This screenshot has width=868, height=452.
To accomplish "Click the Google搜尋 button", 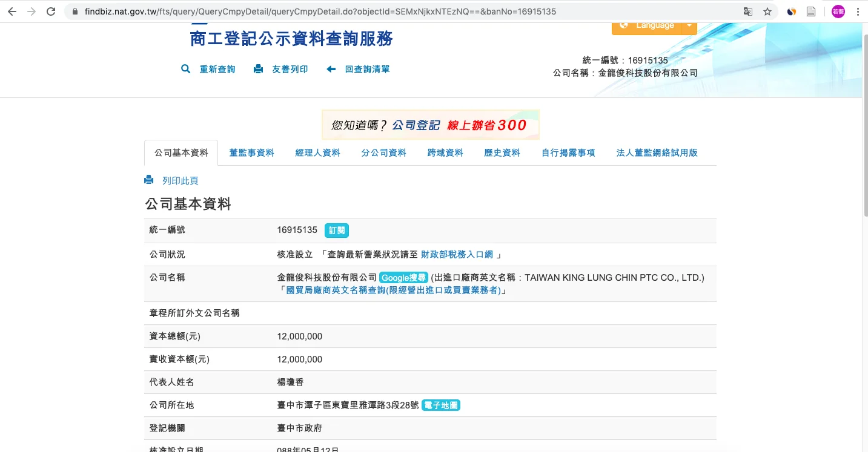I will 404,278.
